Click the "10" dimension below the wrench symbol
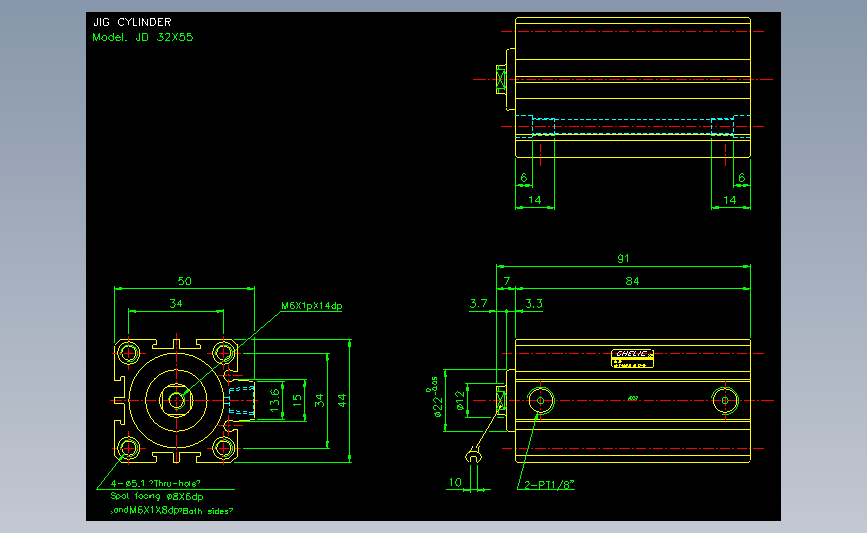Viewport: 867px width, 533px height. (x=455, y=483)
